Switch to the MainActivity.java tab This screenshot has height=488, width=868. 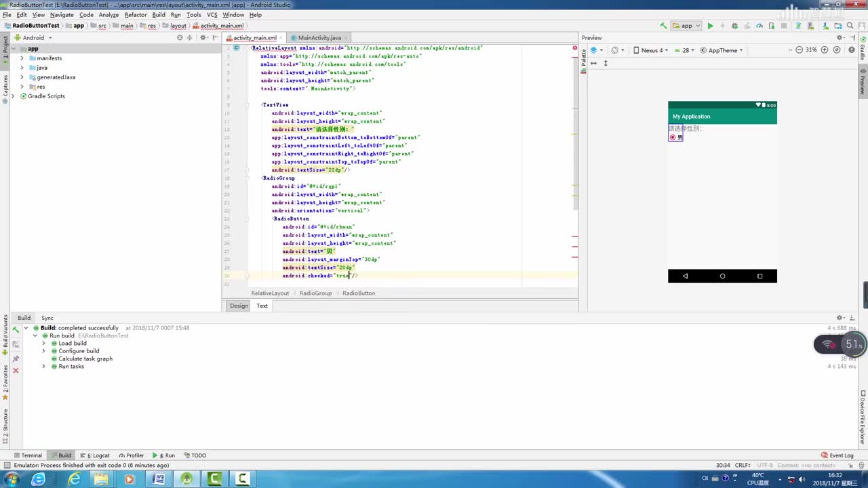tap(319, 38)
